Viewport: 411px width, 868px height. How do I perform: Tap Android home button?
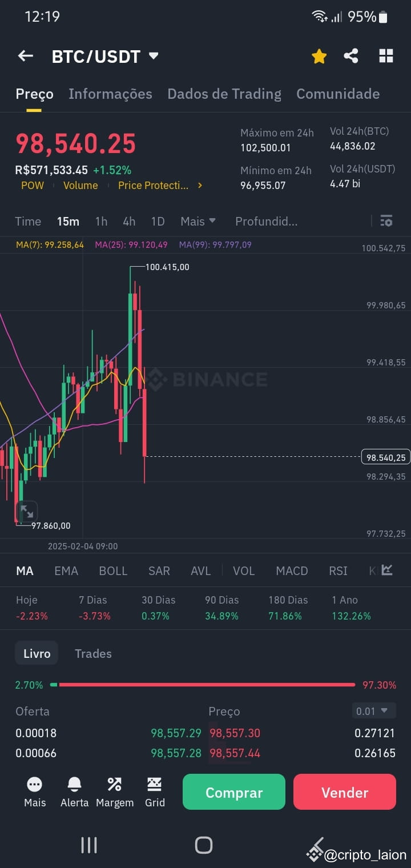pyautogui.click(x=204, y=845)
